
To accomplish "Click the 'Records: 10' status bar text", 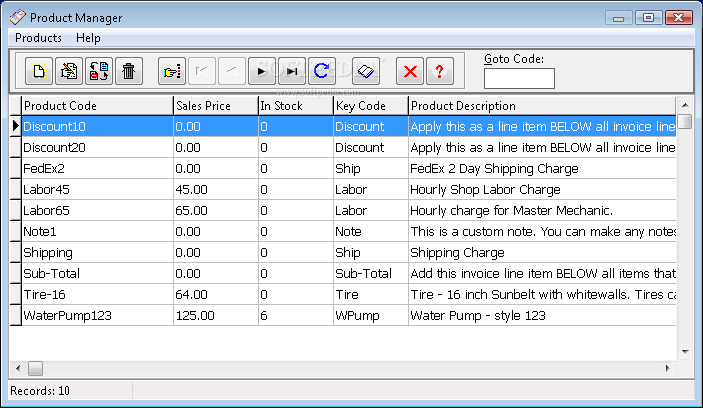I will tap(40, 391).
